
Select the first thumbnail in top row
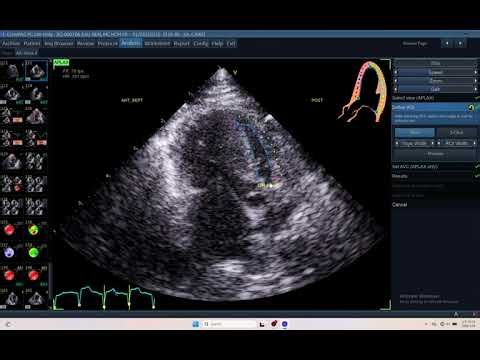click(12, 70)
